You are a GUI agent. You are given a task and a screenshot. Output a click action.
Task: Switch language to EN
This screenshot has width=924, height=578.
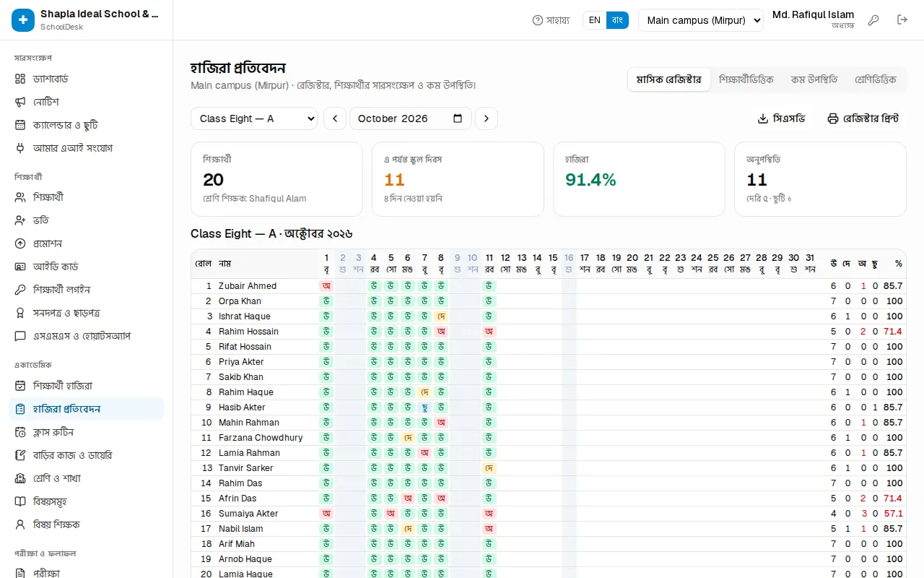[x=595, y=20]
